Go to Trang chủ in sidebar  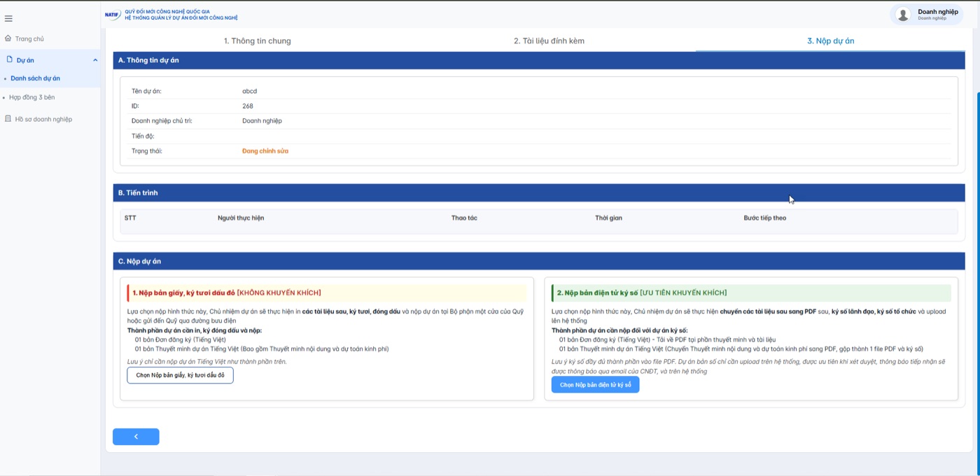coord(29,39)
